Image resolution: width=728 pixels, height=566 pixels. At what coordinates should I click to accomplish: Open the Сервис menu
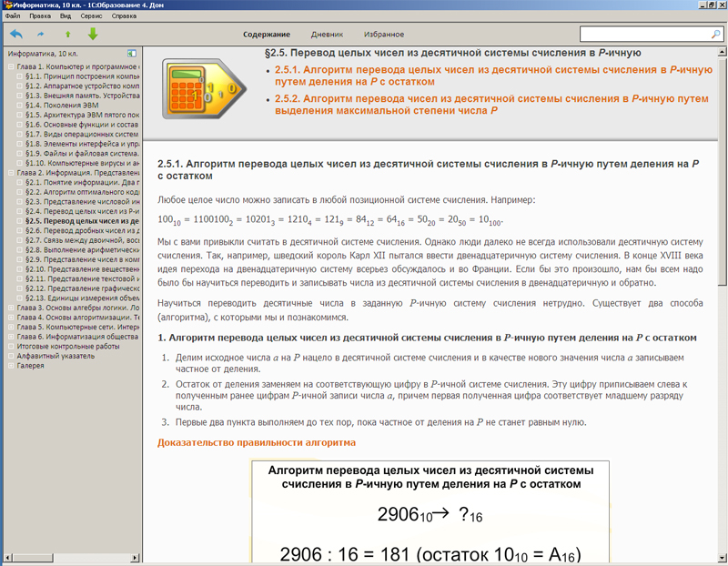[x=96, y=16]
